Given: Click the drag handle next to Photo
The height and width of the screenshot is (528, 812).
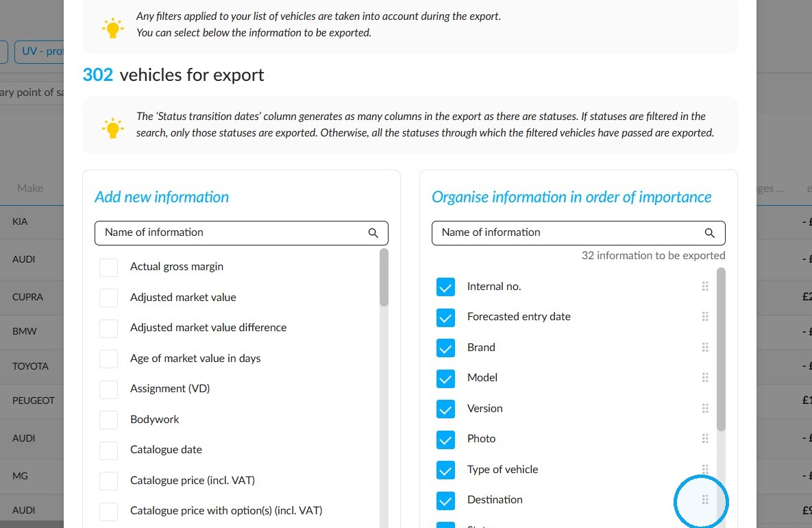Looking at the screenshot, I should coord(705,439).
